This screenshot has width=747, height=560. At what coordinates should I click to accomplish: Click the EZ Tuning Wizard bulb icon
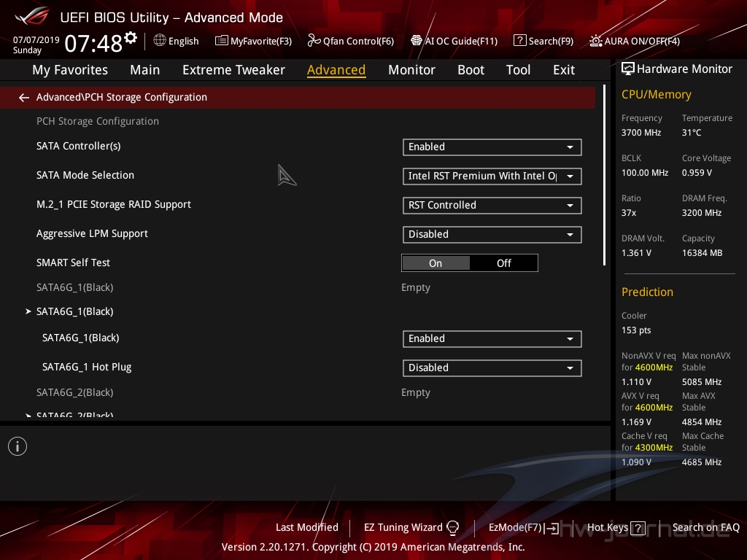click(x=452, y=527)
